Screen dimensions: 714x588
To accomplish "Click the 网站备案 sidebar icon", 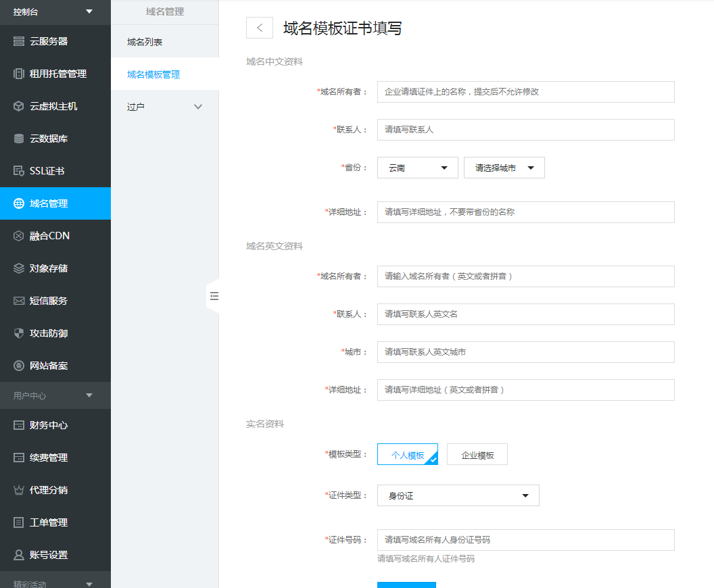I will (x=42, y=365).
